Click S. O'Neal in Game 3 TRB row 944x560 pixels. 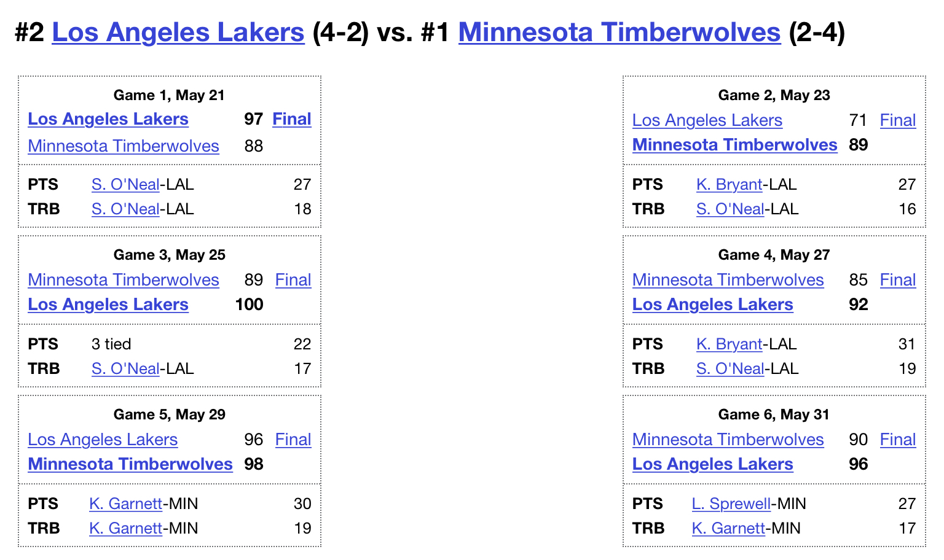(125, 368)
